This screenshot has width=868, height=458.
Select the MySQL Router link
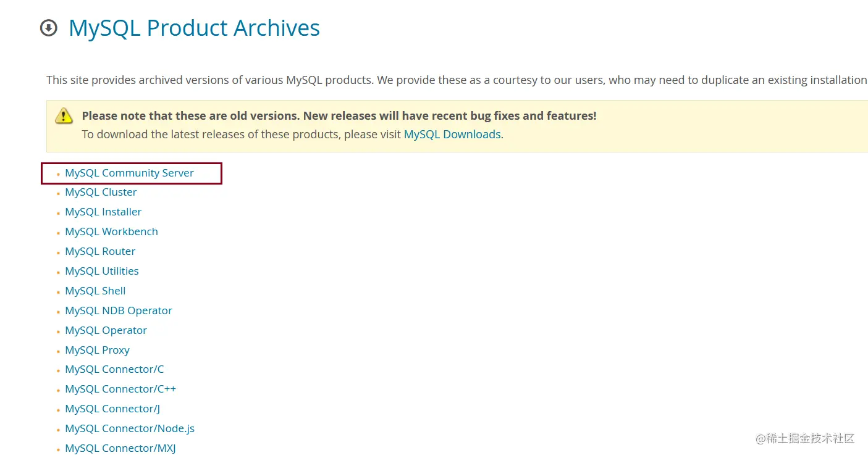tap(100, 252)
